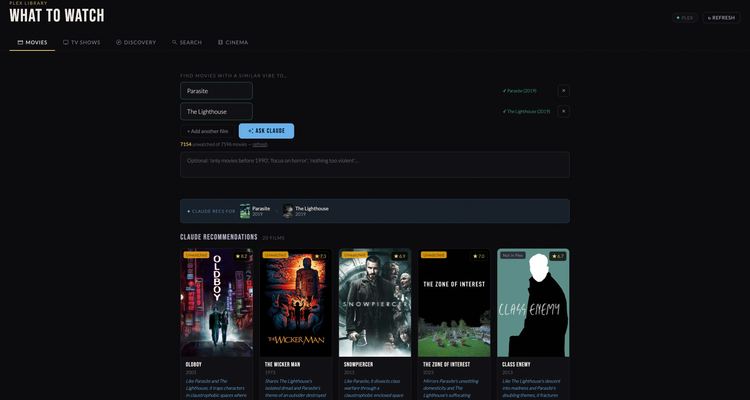Click Add another film button
Viewport: 750px width, 400px height.
point(208,131)
